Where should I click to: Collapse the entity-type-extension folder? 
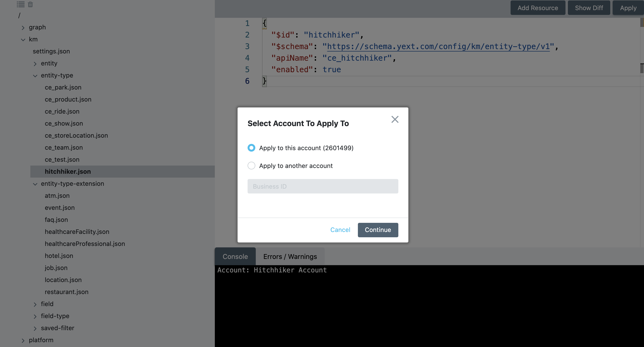pos(35,184)
